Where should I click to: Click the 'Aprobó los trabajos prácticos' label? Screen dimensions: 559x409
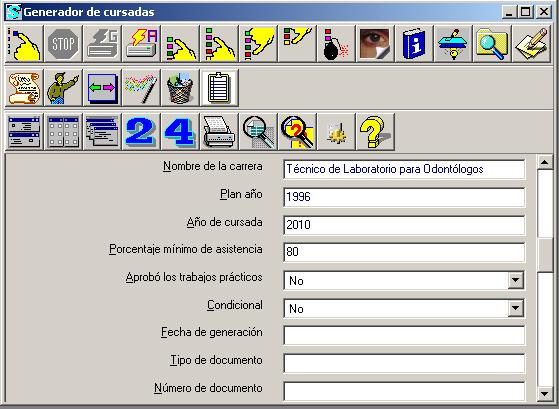click(x=194, y=277)
